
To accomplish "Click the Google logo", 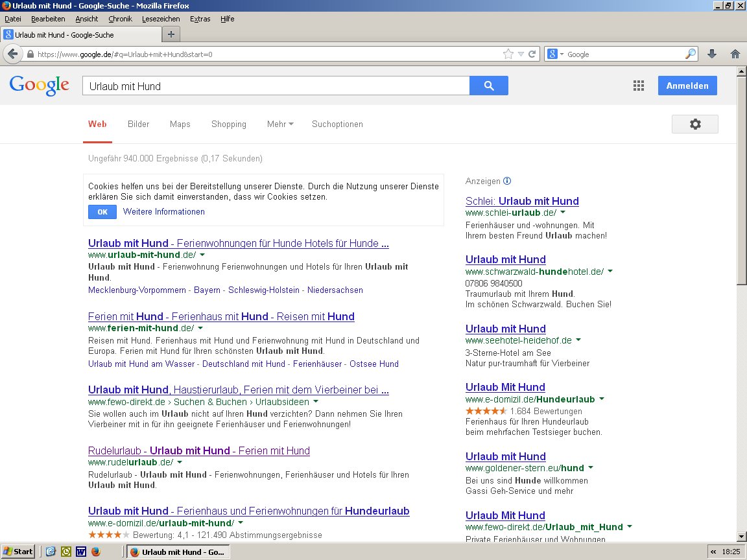I will click(40, 86).
